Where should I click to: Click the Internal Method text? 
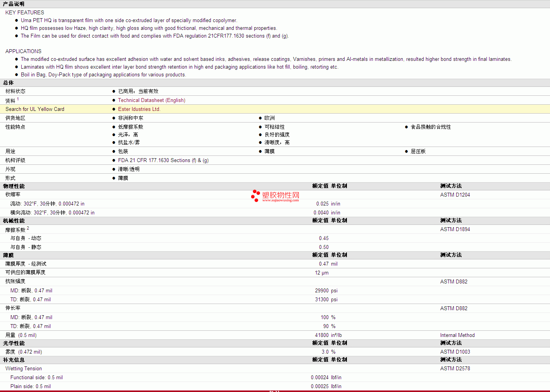[x=457, y=335]
